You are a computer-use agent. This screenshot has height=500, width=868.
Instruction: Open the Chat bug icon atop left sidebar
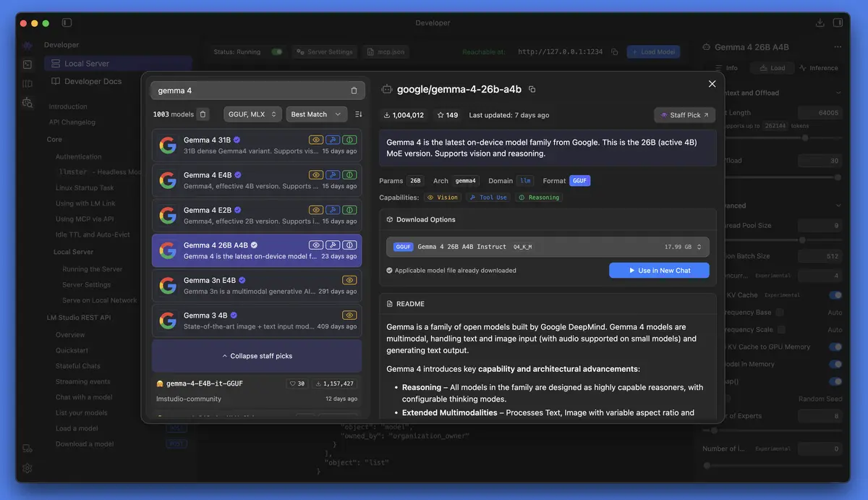point(27,45)
